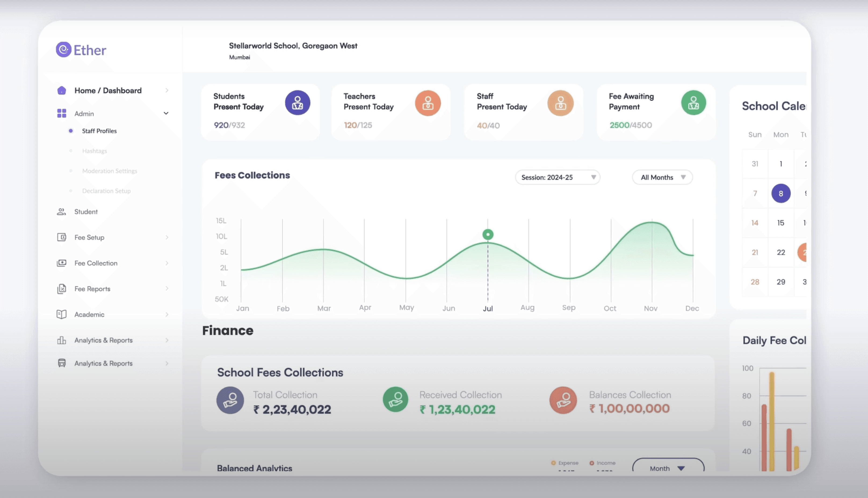Collapse the Admin menu section
Viewport: 868px width, 498px height.
click(166, 113)
